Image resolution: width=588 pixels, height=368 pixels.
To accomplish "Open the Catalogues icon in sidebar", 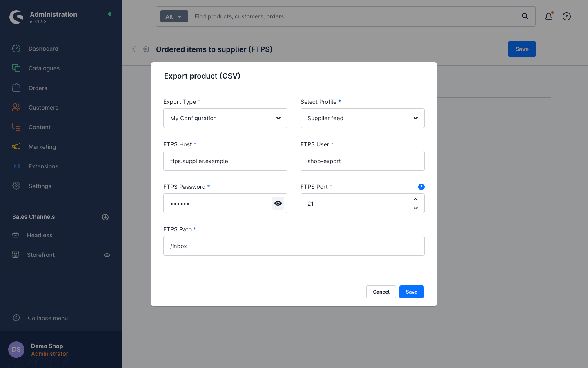I will click(16, 68).
